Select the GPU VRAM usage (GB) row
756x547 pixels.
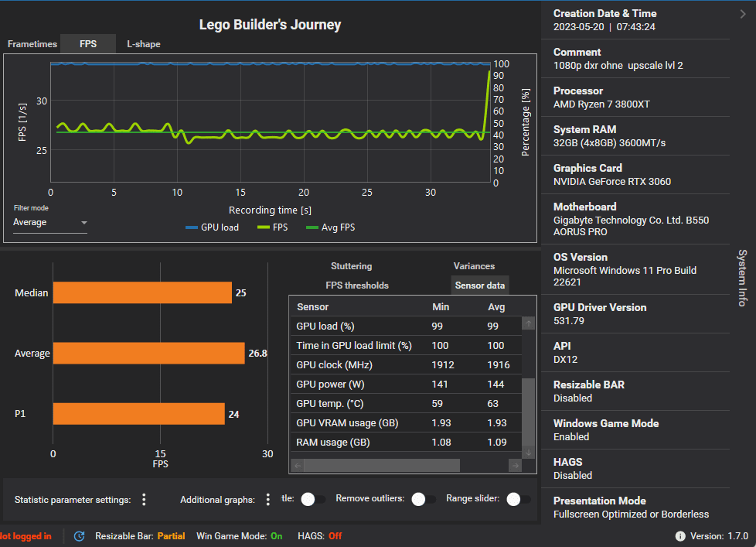coord(406,422)
